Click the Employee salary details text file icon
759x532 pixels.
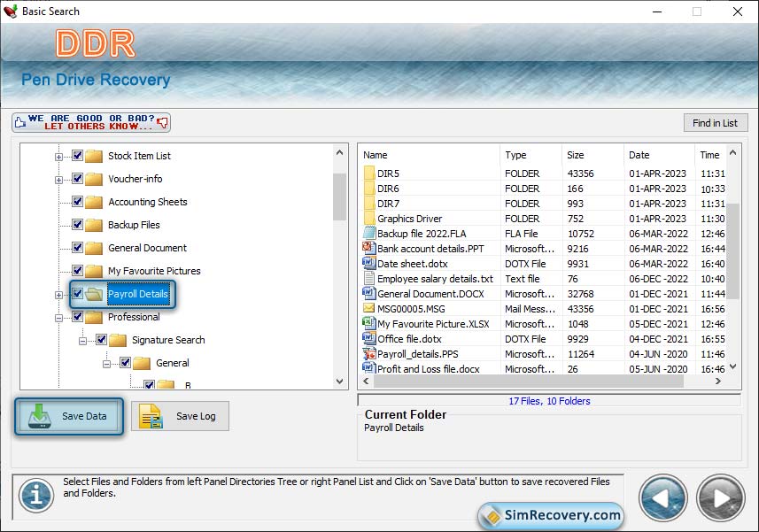point(369,278)
